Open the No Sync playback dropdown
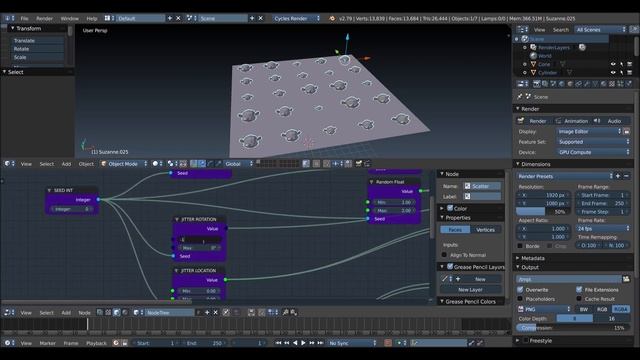The height and width of the screenshot is (360, 640). point(352,343)
